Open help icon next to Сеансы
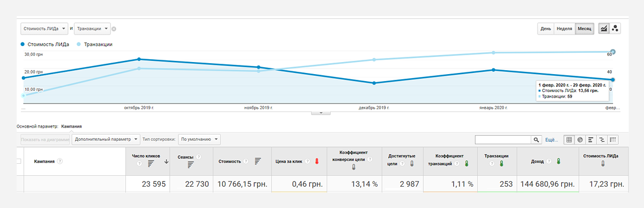Screen dimensions: 644x208 (x=199, y=157)
